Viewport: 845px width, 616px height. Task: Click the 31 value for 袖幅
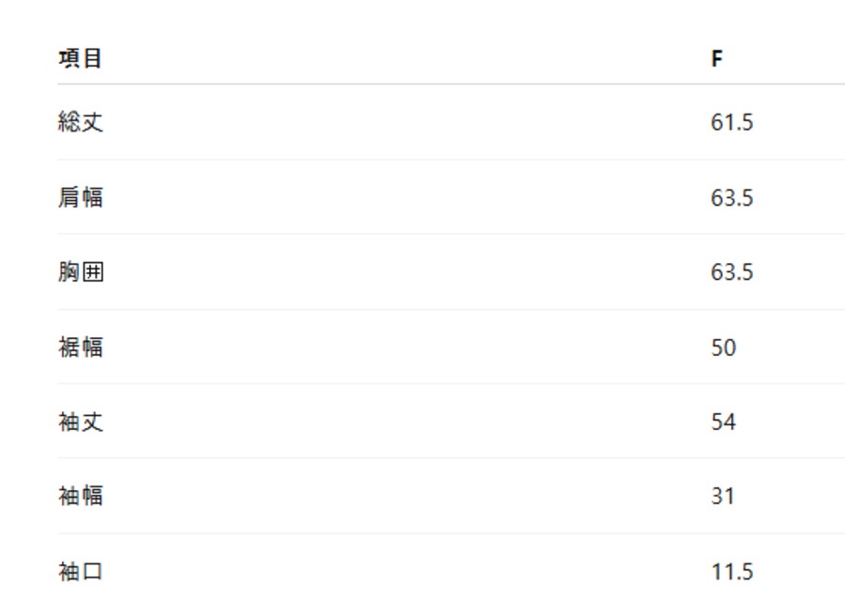(723, 496)
